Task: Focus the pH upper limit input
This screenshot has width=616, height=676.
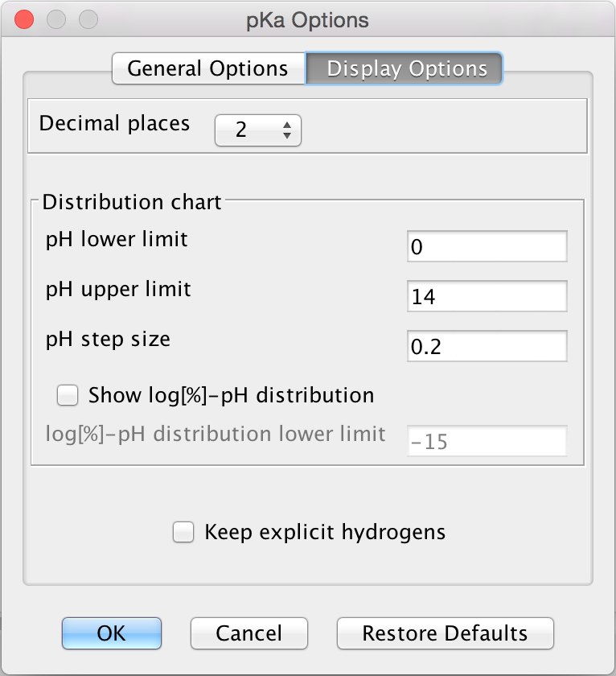Action: (x=487, y=296)
